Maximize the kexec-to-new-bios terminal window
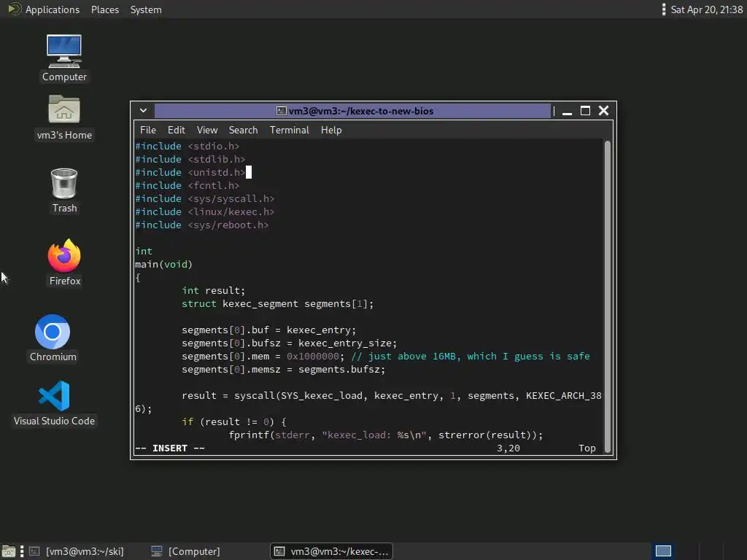747x560 pixels. point(585,111)
